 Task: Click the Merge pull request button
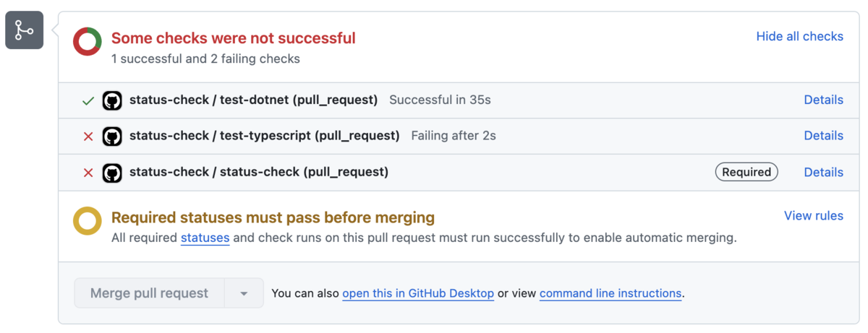(149, 293)
